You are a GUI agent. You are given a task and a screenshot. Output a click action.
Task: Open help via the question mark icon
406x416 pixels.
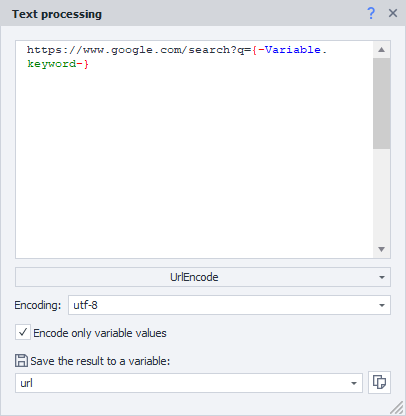pos(371,13)
